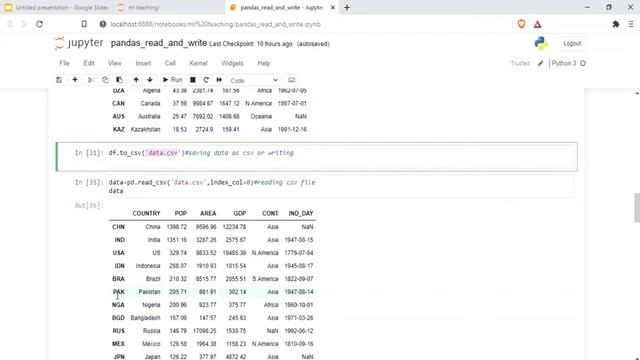Open the File menu
The height and width of the screenshot is (360, 640).
[x=64, y=63]
